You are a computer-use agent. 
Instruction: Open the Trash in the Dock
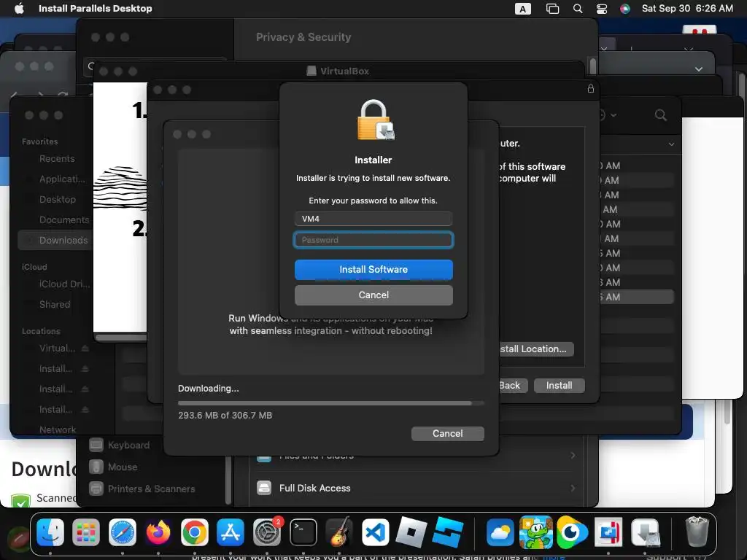(x=697, y=532)
